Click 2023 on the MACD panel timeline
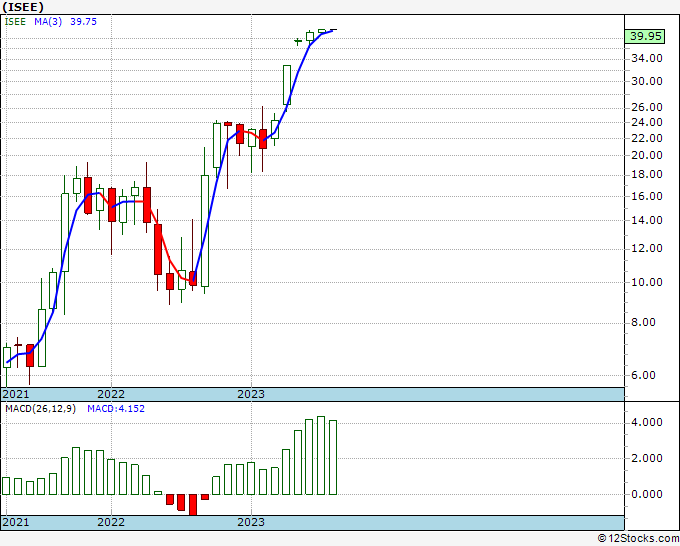 (251, 522)
